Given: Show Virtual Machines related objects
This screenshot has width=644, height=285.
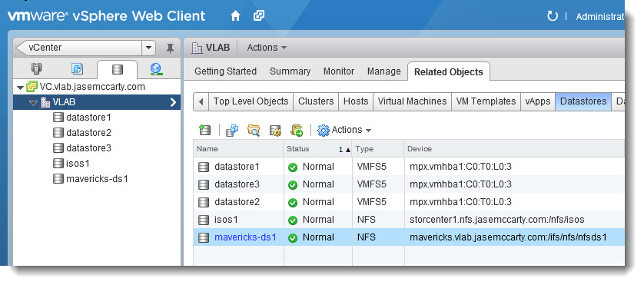Looking at the screenshot, I should tap(412, 101).
